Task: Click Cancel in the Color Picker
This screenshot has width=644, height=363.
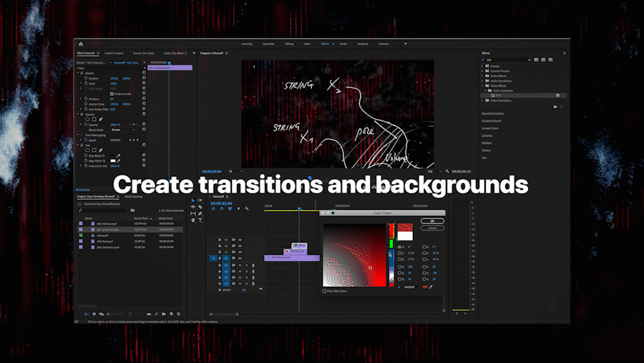Action: pyautogui.click(x=432, y=228)
